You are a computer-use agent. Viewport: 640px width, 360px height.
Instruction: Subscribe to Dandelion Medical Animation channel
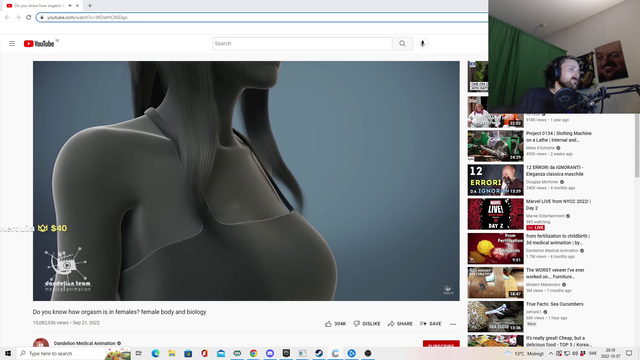(x=441, y=344)
